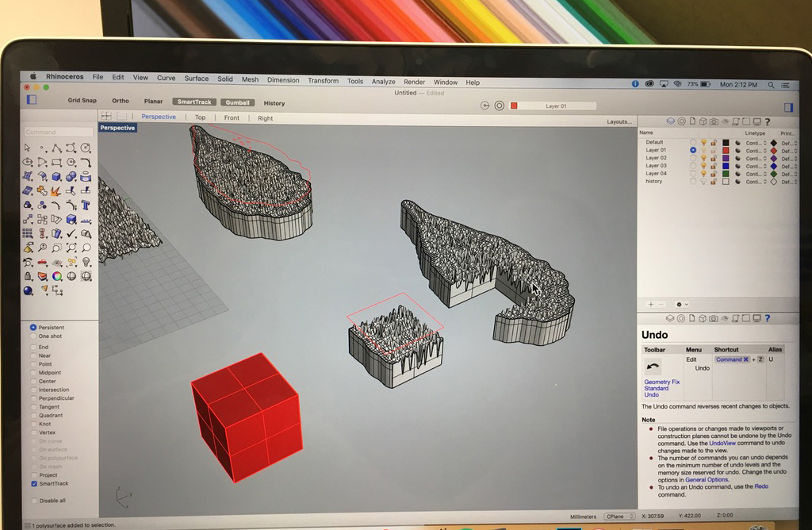This screenshot has width=812, height=530.
Task: Click the blue render sphere icon
Action: pos(28,290)
